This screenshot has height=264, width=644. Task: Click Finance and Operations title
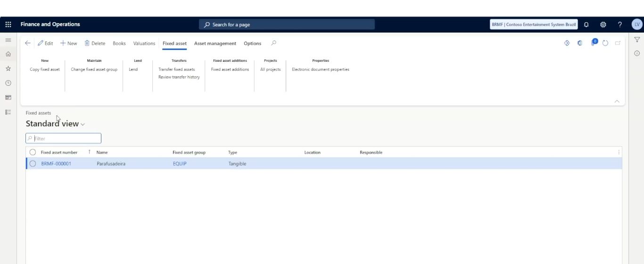point(50,24)
